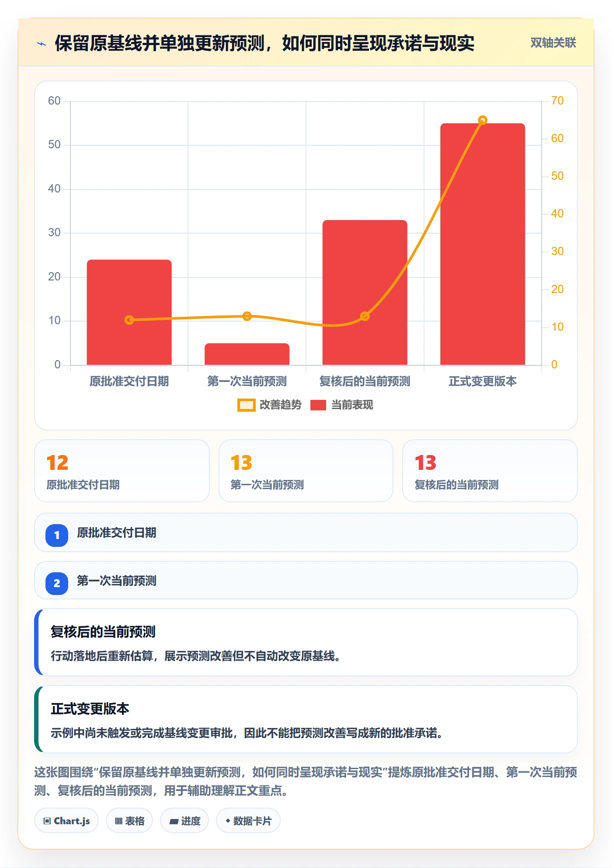
Task: Open the stat card showing 12
Action: (122, 471)
